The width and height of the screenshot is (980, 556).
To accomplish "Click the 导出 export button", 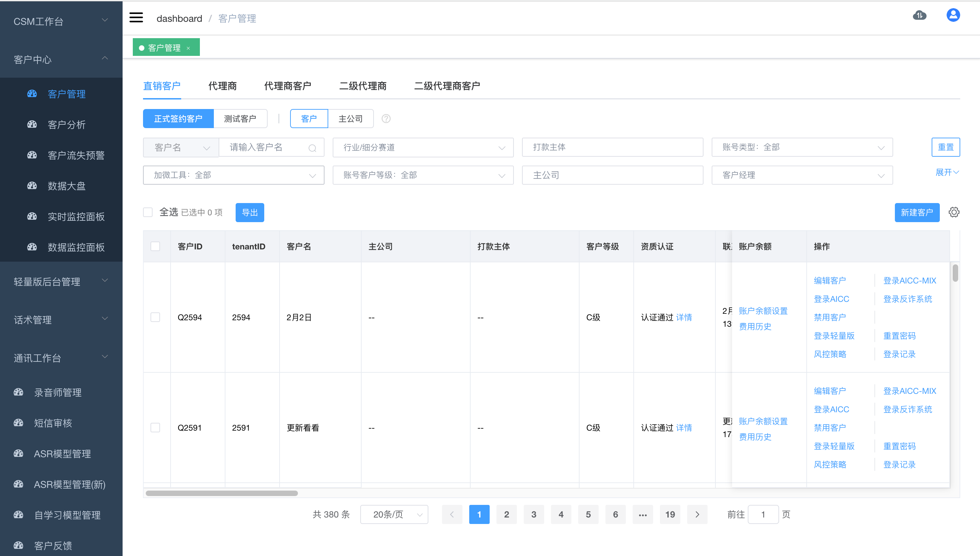I will pos(250,212).
